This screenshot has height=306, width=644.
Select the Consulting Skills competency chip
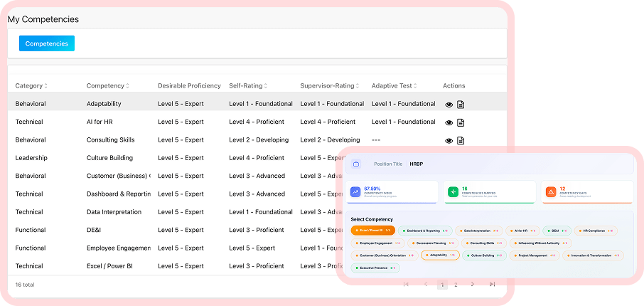tap(484, 243)
